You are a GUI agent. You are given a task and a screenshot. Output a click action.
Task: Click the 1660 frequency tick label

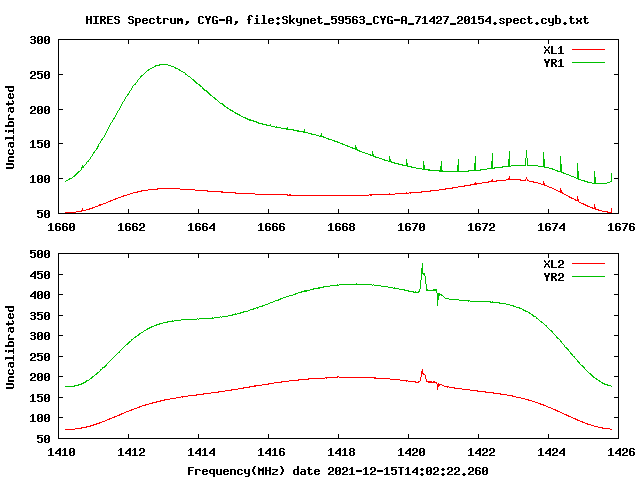(x=61, y=227)
